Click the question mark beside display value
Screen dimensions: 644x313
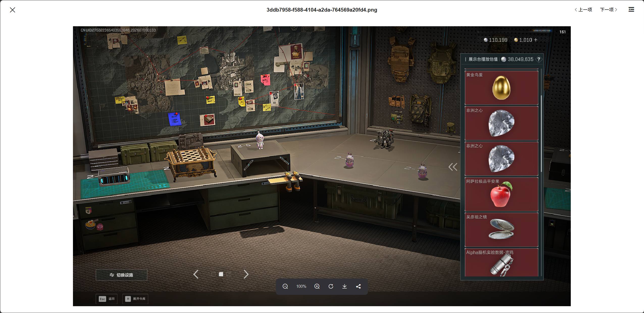pyautogui.click(x=538, y=59)
